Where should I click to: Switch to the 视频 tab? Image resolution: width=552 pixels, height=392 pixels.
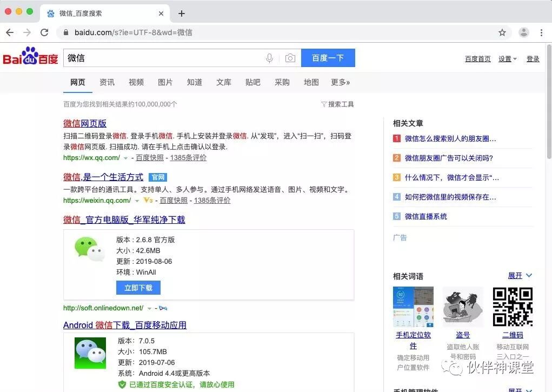tap(136, 82)
